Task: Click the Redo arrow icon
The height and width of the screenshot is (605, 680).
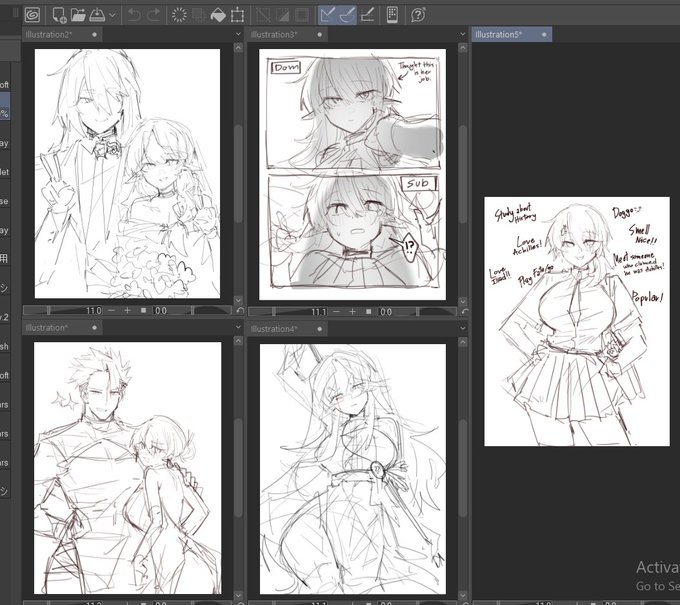Action: (154, 15)
